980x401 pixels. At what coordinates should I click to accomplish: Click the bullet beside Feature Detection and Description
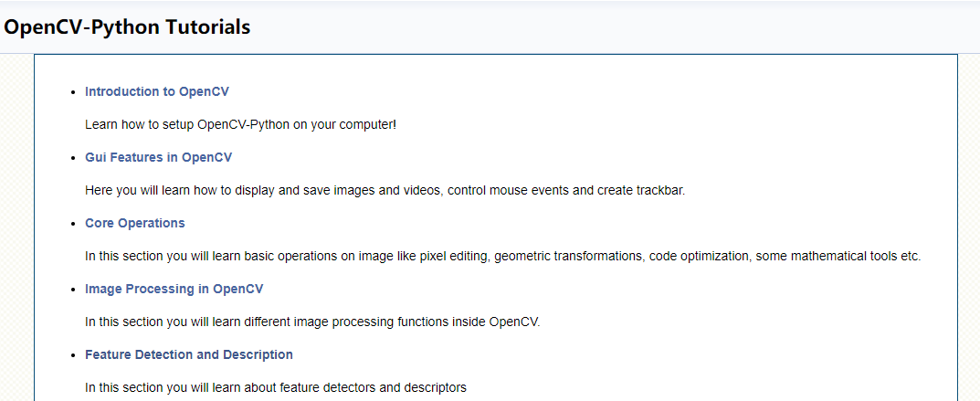click(73, 355)
